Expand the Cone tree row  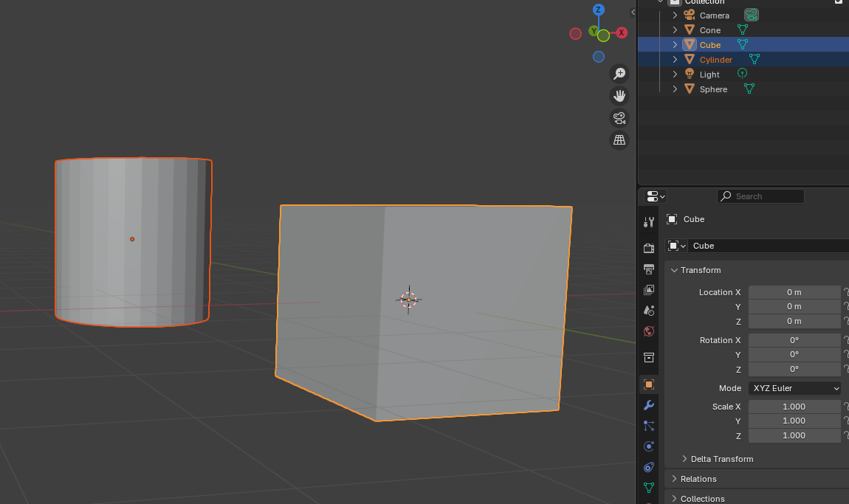(675, 30)
